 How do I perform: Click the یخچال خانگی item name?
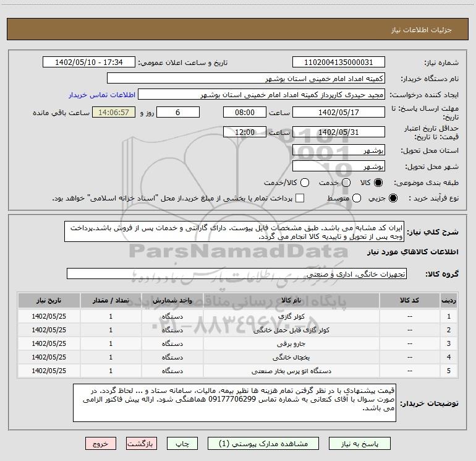(291, 358)
